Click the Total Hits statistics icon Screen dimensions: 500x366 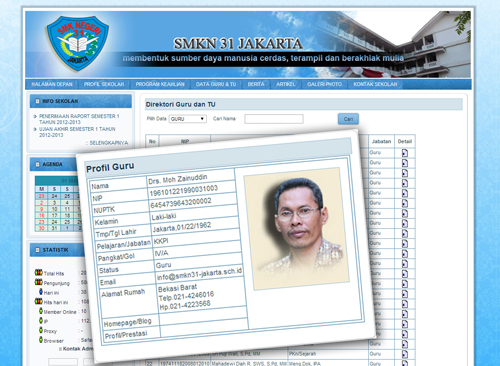[x=39, y=272]
